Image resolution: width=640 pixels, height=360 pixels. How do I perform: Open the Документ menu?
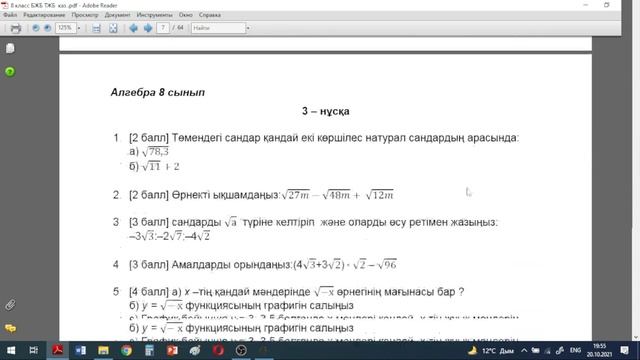tap(117, 15)
